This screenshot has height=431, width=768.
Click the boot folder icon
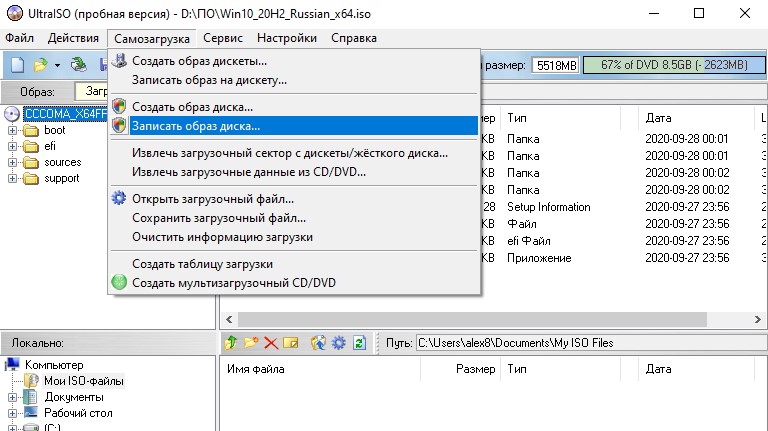pos(31,130)
